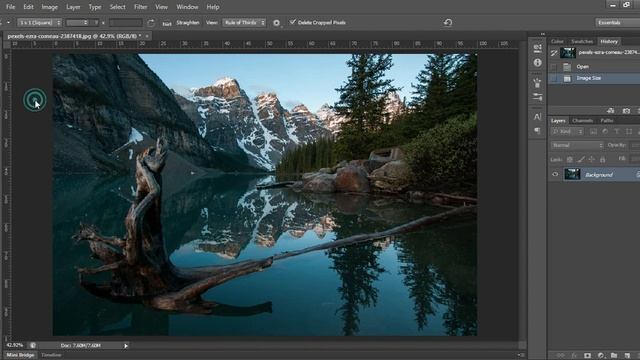
Task: Create new document from current state icon
Action: coord(611,111)
